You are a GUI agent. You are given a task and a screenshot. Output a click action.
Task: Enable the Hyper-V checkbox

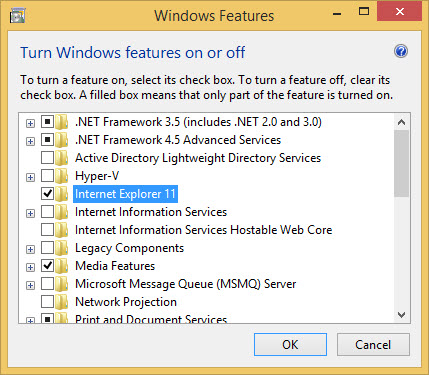tap(47, 176)
